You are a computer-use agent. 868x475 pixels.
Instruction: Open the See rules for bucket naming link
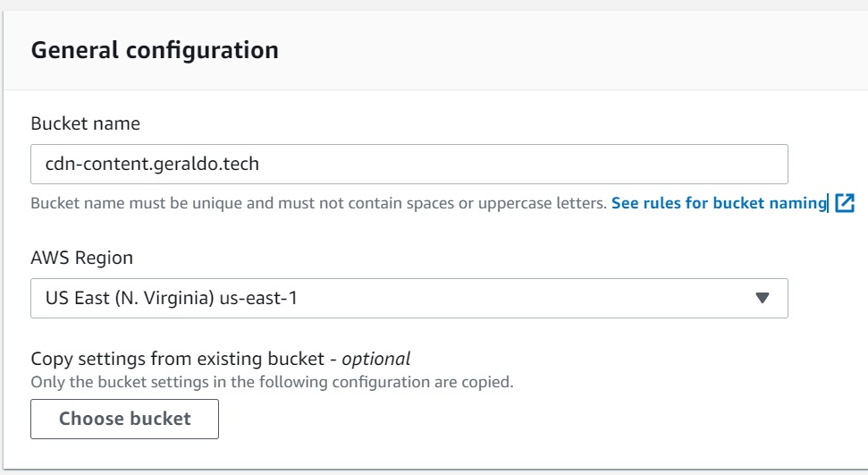tap(718, 203)
